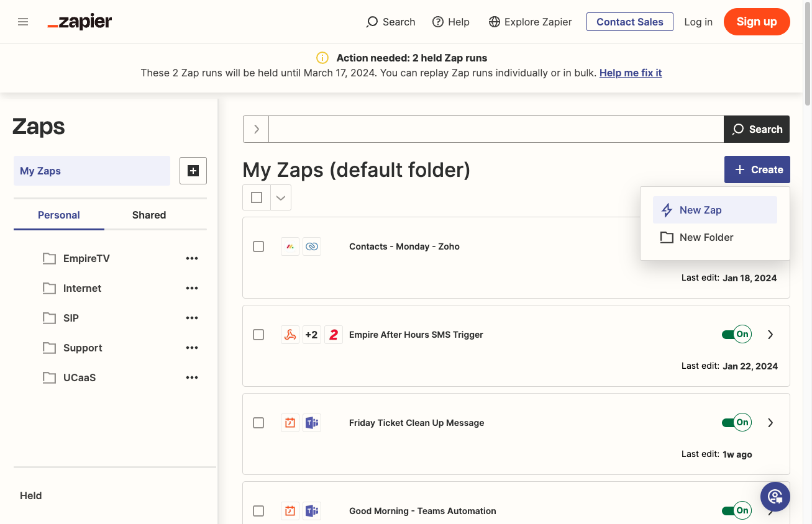This screenshot has height=524, width=812.
Task: Focus the Zap search input field
Action: pos(496,129)
